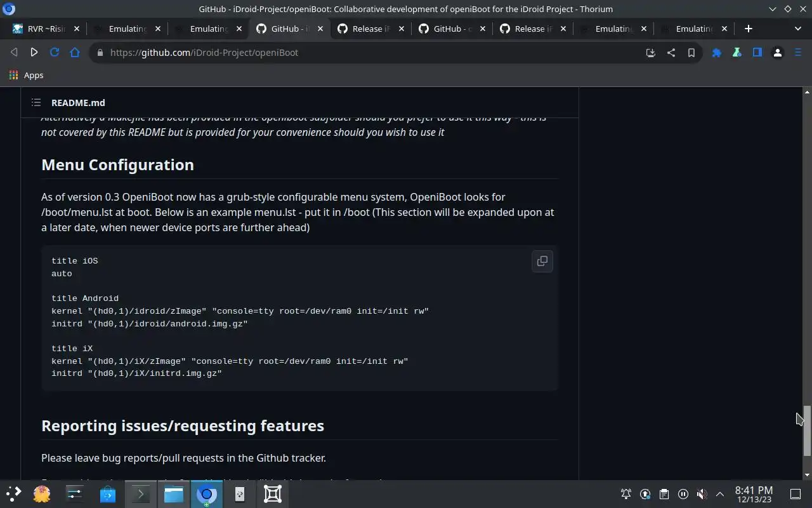The image size is (812, 508).
Task: View site information via the lock icon
Action: tap(100, 53)
